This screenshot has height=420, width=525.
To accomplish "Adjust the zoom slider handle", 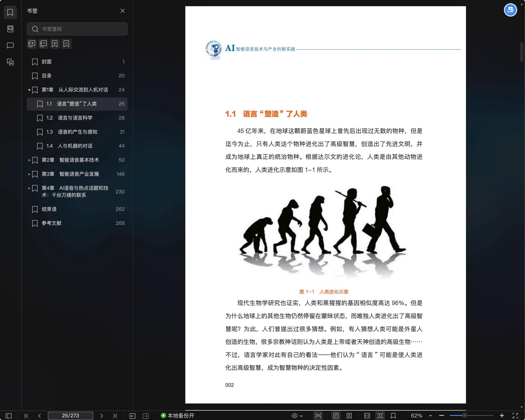I will [x=465, y=415].
